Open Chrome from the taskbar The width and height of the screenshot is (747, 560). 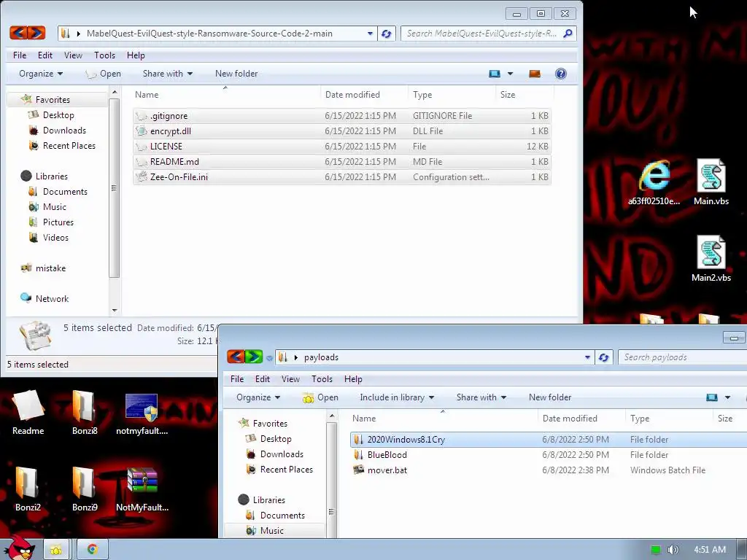point(93,550)
